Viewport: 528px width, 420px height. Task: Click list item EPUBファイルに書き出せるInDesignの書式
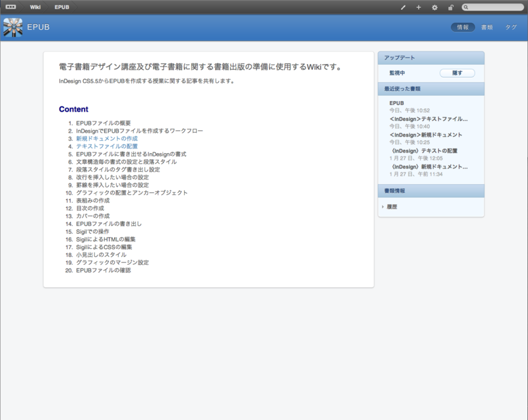[x=131, y=154]
